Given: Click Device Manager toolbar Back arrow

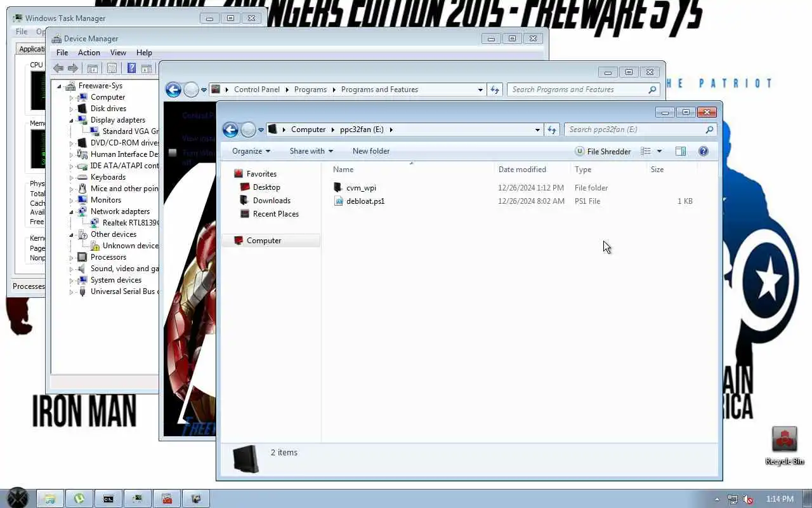Looking at the screenshot, I should pos(58,68).
